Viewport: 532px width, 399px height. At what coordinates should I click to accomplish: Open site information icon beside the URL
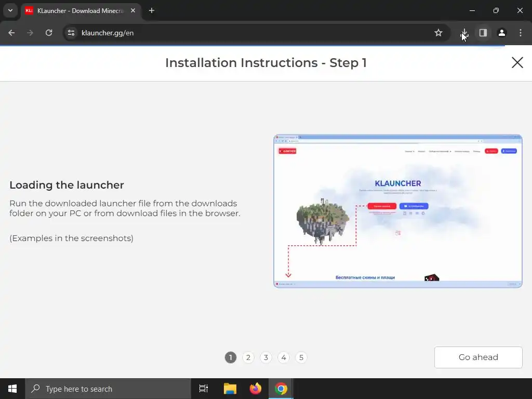point(71,33)
